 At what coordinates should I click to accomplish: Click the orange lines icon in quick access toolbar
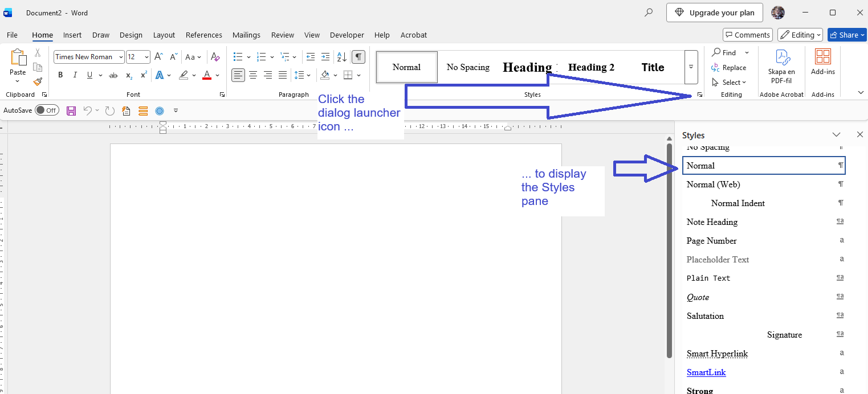coord(143,110)
